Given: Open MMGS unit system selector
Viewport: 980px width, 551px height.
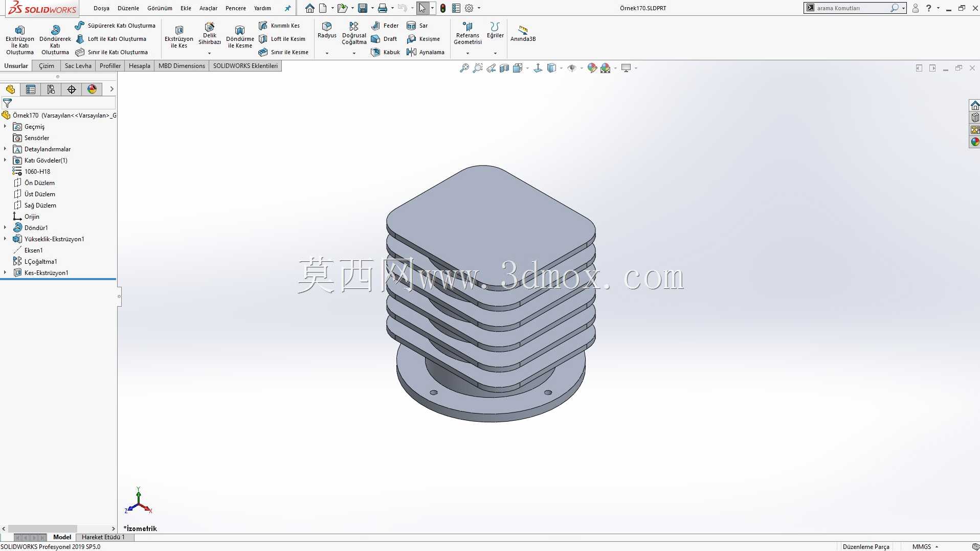Looking at the screenshot, I should pos(925,547).
